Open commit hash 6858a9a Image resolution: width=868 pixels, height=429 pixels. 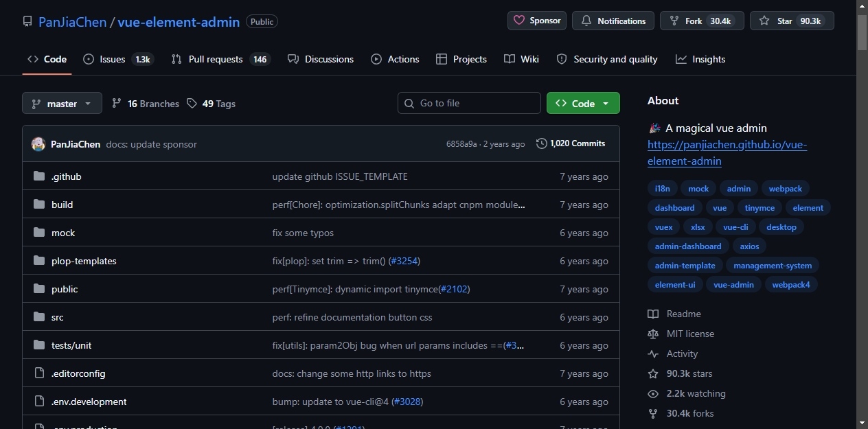(x=461, y=144)
